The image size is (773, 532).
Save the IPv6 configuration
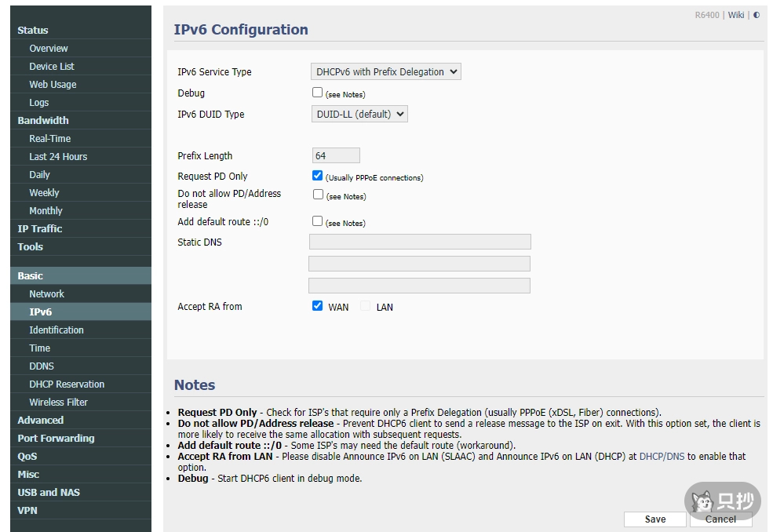coord(654,519)
